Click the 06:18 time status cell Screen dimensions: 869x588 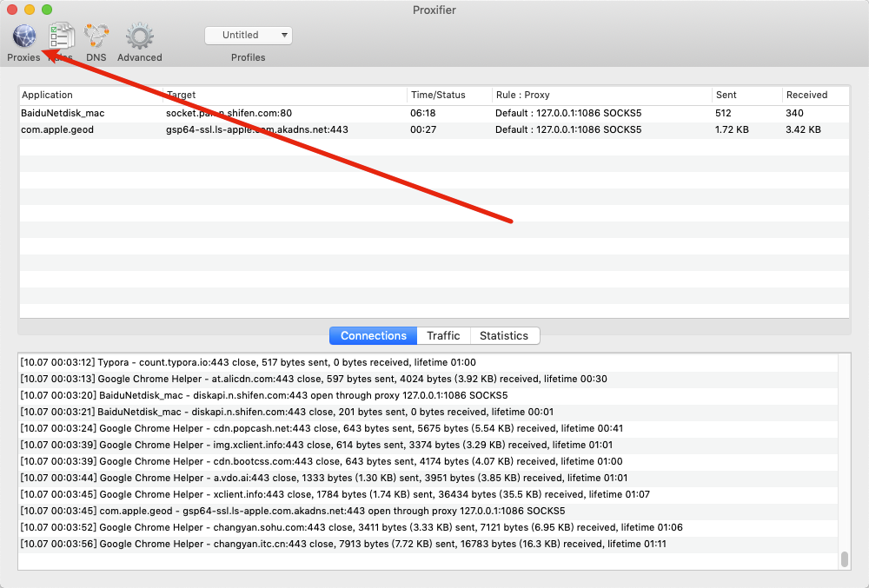coord(423,113)
